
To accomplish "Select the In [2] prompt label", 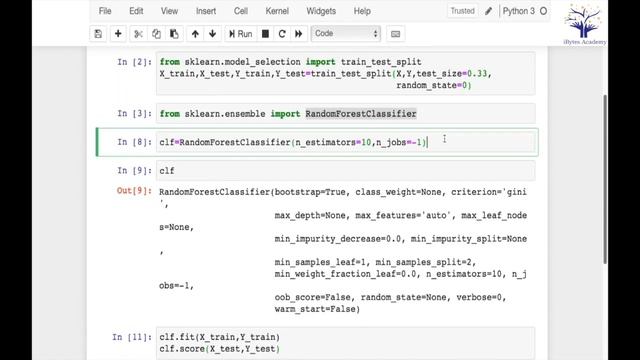I will [134, 62].
